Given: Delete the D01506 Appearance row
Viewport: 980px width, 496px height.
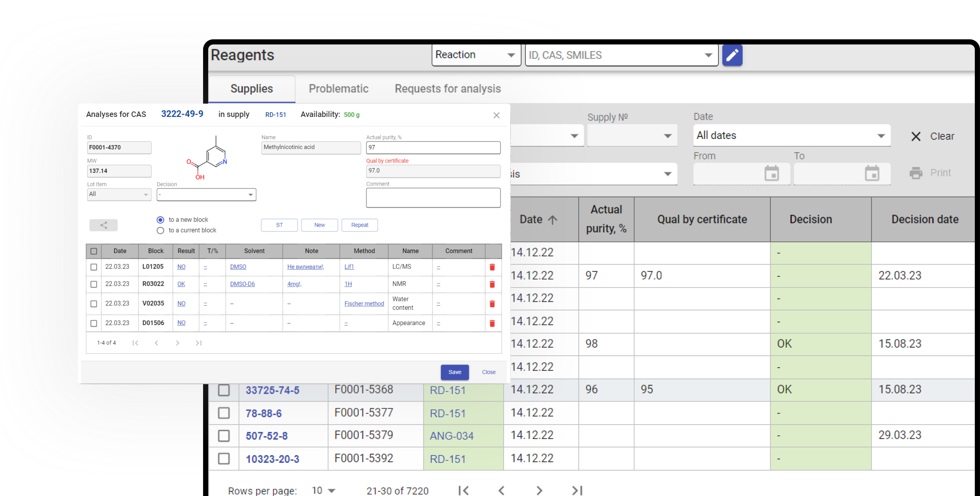Looking at the screenshot, I should click(x=492, y=323).
